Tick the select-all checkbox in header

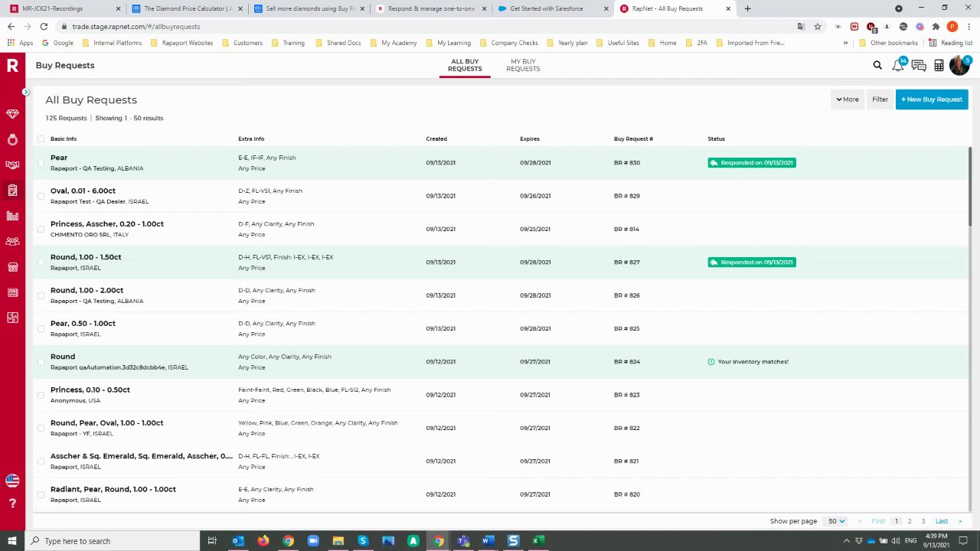[x=41, y=139]
